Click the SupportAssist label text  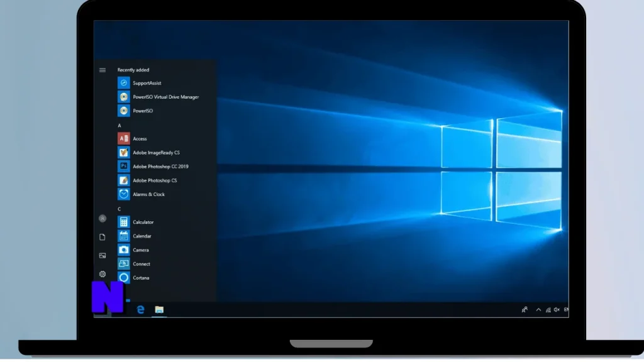[x=147, y=84]
